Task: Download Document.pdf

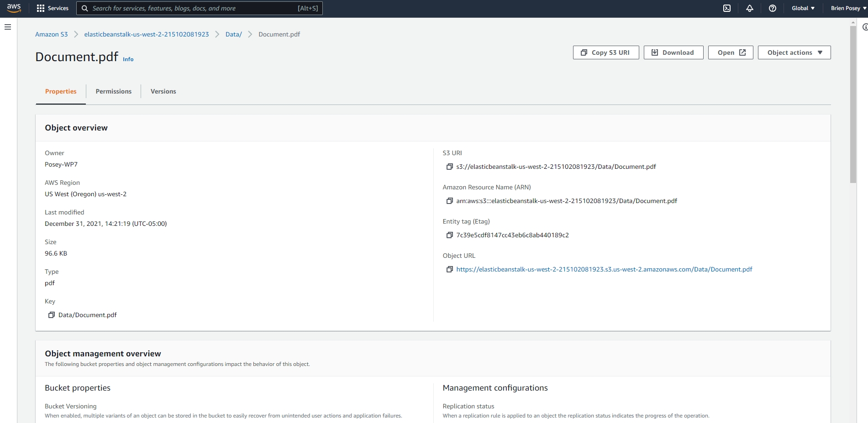Action: 673,52
